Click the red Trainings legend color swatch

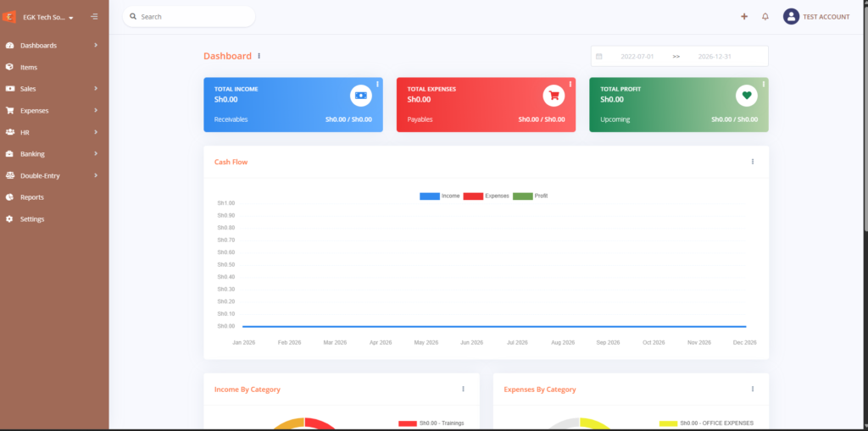point(408,423)
